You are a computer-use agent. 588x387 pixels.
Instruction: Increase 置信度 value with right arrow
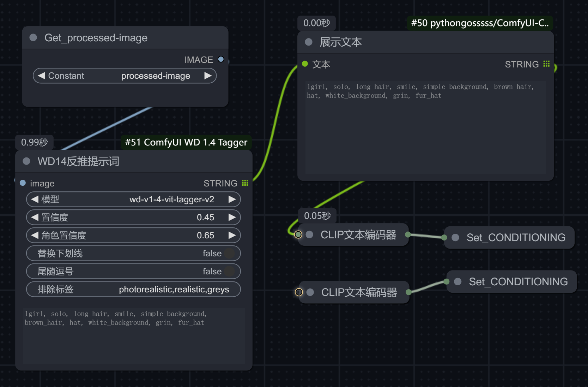point(232,217)
